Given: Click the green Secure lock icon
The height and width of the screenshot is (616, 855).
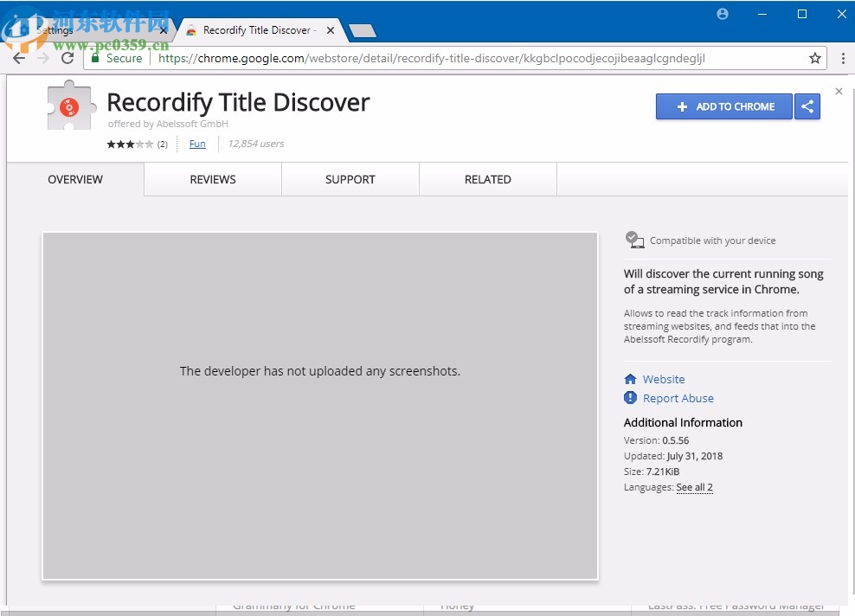Looking at the screenshot, I should [x=95, y=58].
